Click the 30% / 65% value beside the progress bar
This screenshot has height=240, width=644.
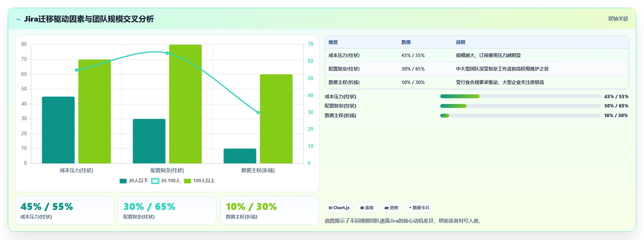click(616, 106)
